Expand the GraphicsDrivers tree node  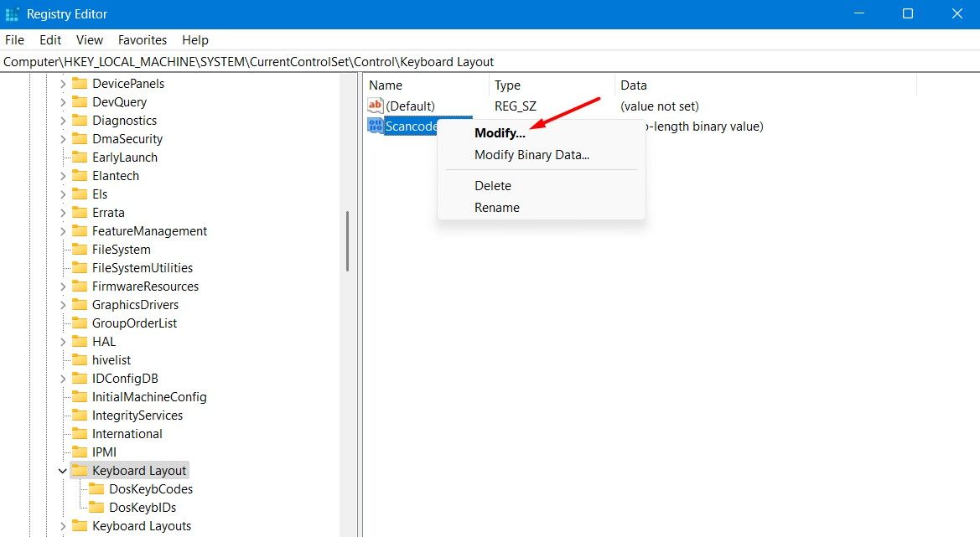63,305
